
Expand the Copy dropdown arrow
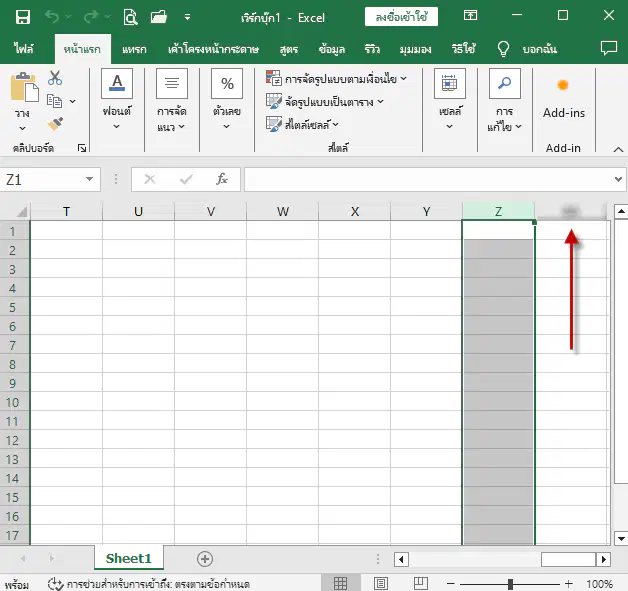[72, 101]
